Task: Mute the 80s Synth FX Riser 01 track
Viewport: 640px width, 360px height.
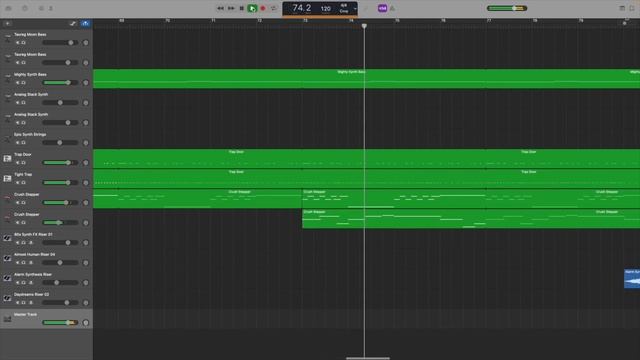Action: (x=18, y=242)
